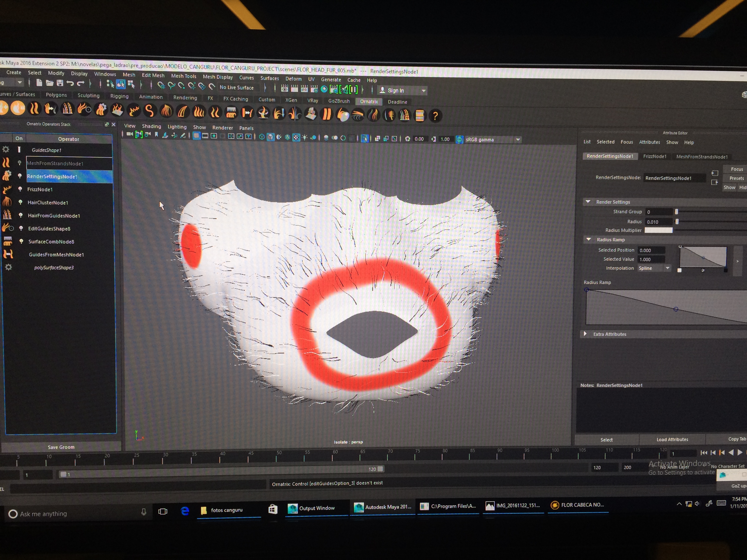Click Select button below the Attribute Editor
This screenshot has width=747, height=560.
click(x=606, y=440)
